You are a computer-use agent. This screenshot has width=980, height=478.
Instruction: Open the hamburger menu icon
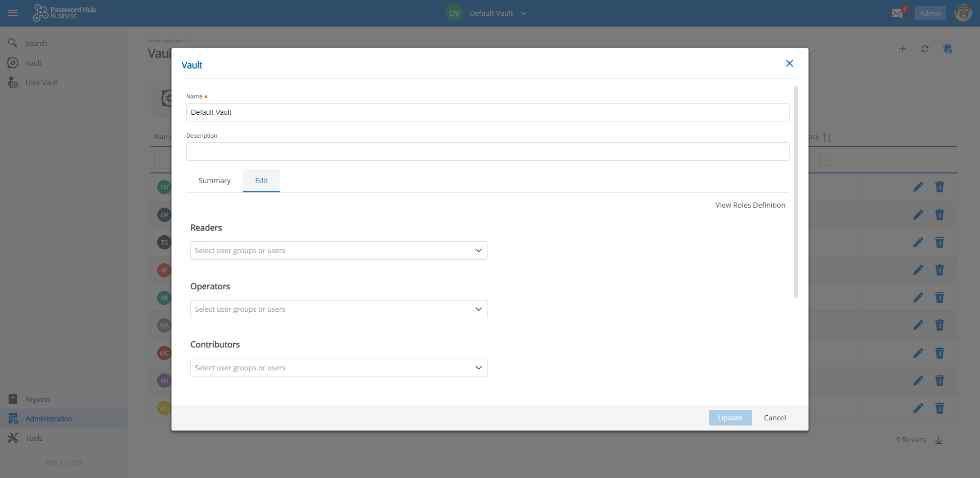(13, 13)
